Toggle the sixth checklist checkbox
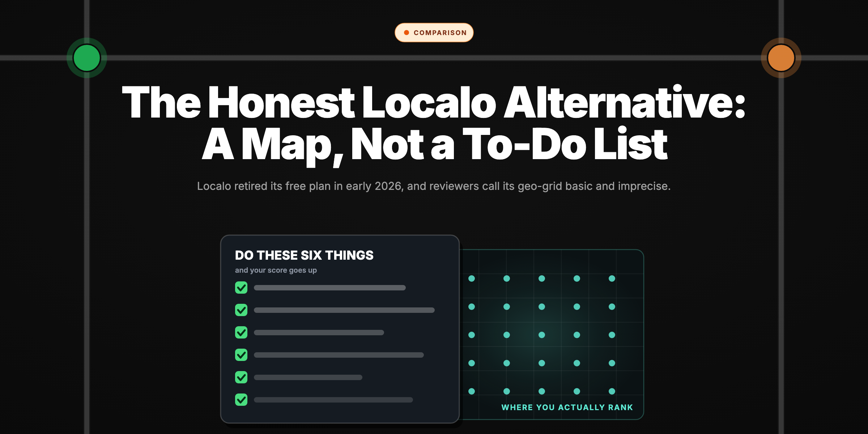This screenshot has height=434, width=868. pos(241,400)
